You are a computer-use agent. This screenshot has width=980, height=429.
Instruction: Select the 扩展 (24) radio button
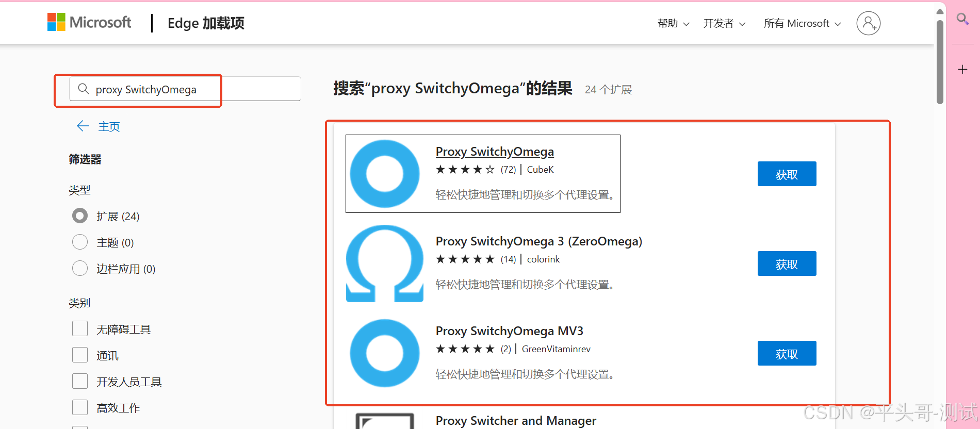click(80, 216)
